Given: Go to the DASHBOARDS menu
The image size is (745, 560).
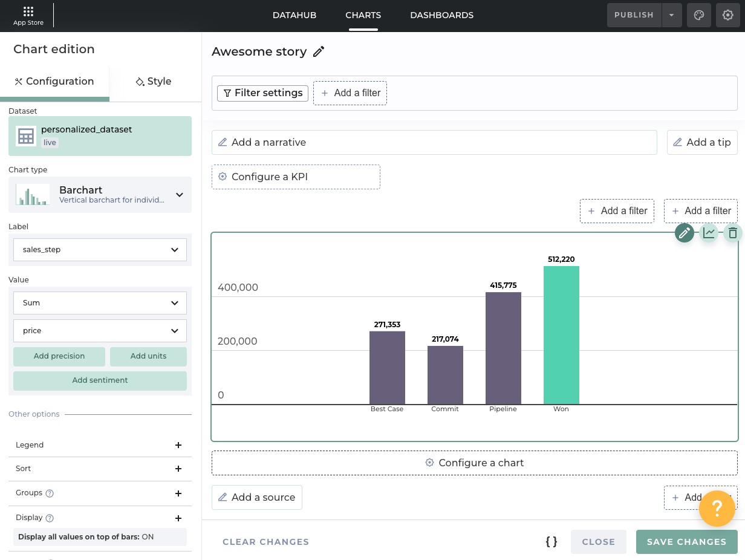Looking at the screenshot, I should click(441, 15).
